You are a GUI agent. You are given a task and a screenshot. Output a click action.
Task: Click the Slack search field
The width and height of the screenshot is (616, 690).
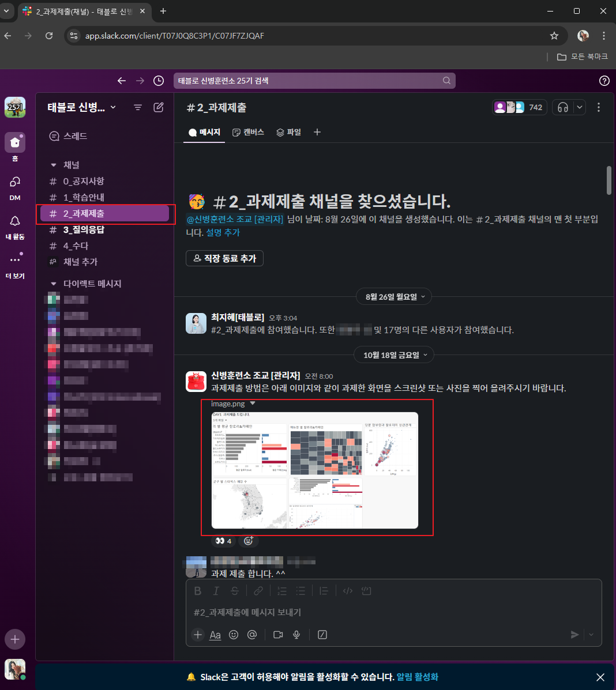coord(314,81)
